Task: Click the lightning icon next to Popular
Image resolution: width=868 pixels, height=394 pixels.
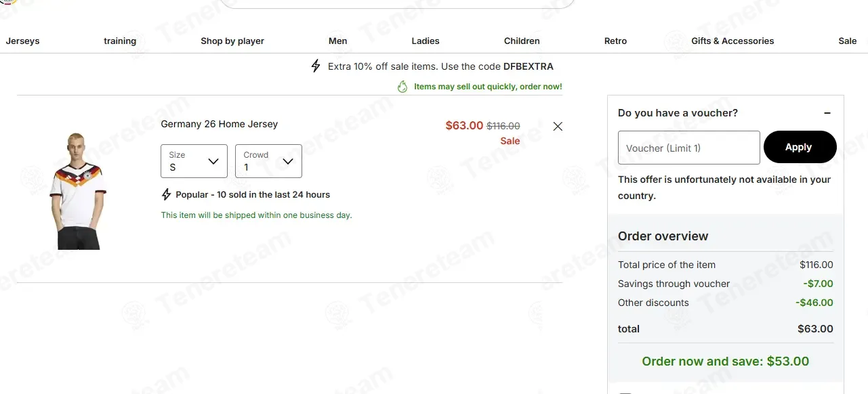Action: [167, 195]
